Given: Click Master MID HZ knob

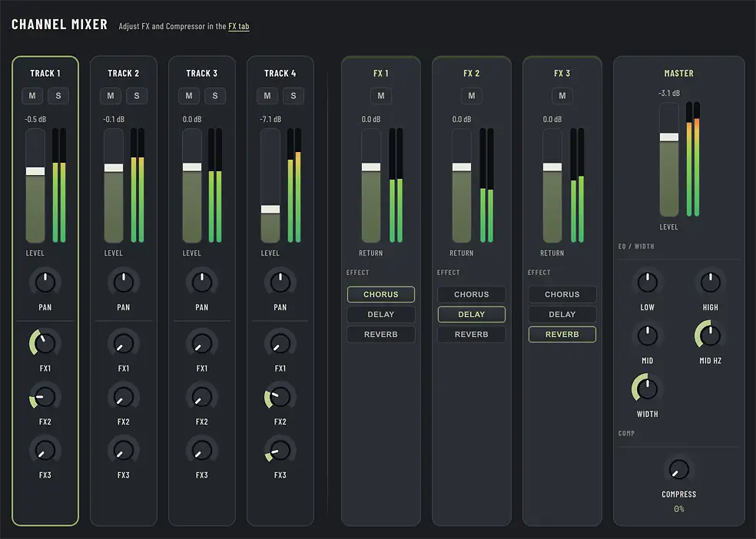Looking at the screenshot, I should 710,336.
